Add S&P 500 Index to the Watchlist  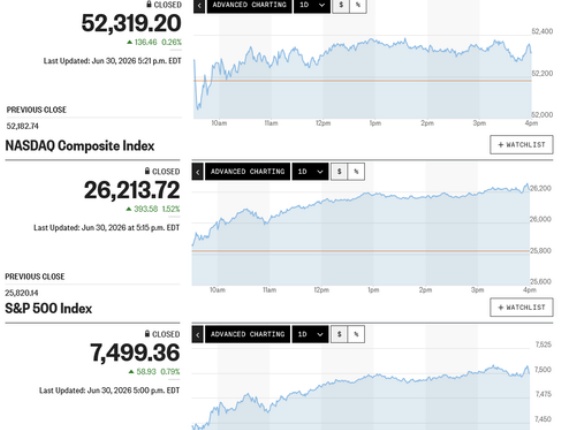click(x=521, y=307)
